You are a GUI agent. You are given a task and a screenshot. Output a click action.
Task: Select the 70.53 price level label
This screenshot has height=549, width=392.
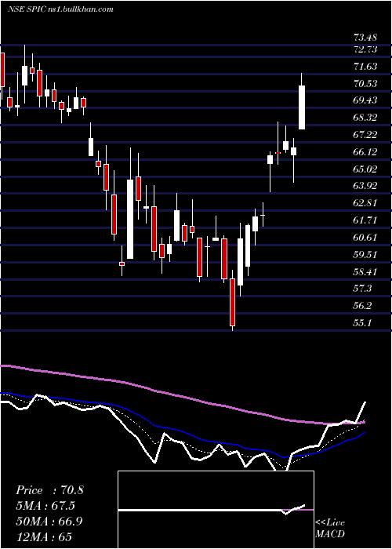[x=365, y=83]
